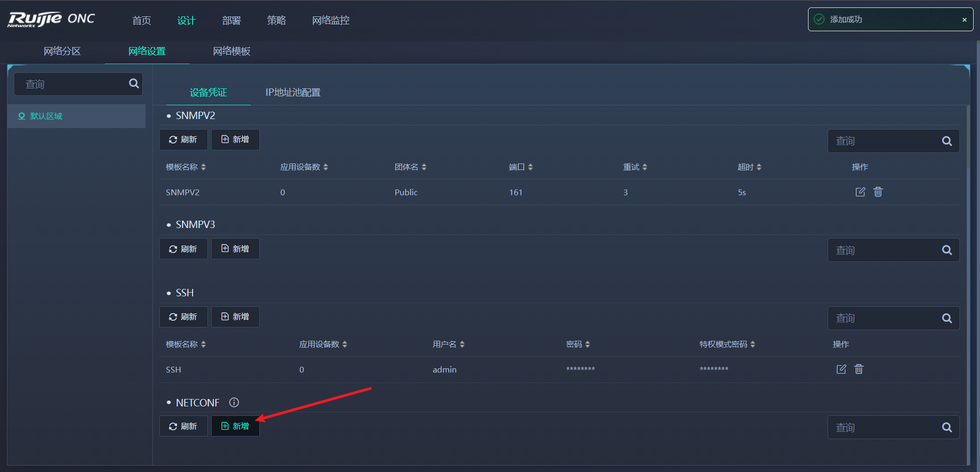The height and width of the screenshot is (472, 980).
Task: Click the admin username cell
Action: (x=444, y=370)
